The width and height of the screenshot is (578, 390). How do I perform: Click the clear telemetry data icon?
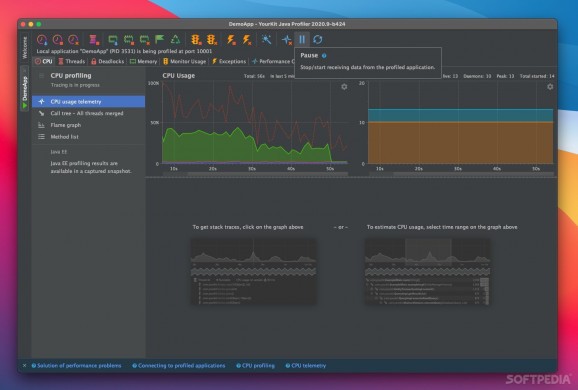286,39
